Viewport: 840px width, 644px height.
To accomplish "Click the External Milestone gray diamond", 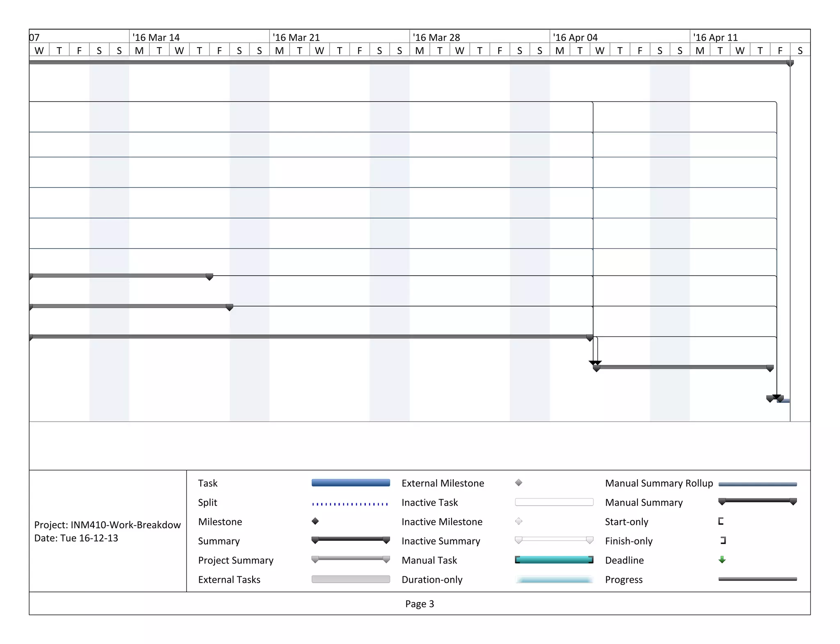I will pos(519,483).
